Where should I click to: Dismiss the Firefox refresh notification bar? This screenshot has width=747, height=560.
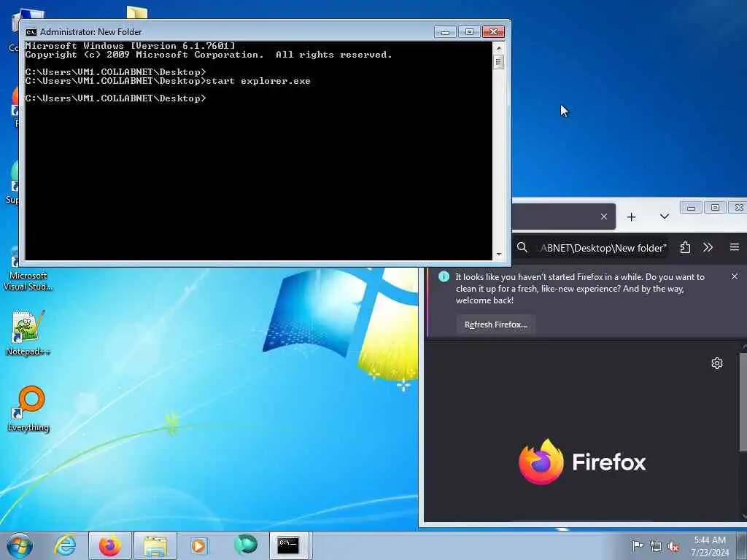click(734, 276)
